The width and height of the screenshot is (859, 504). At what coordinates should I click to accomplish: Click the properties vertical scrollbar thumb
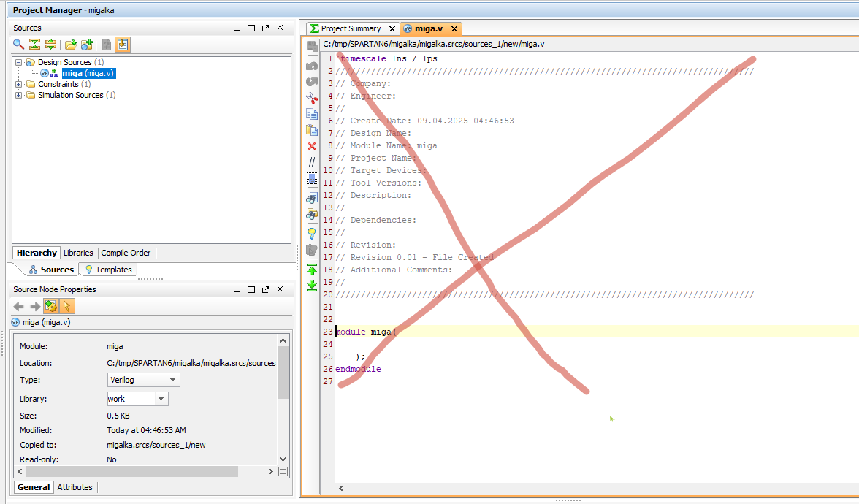(x=283, y=373)
